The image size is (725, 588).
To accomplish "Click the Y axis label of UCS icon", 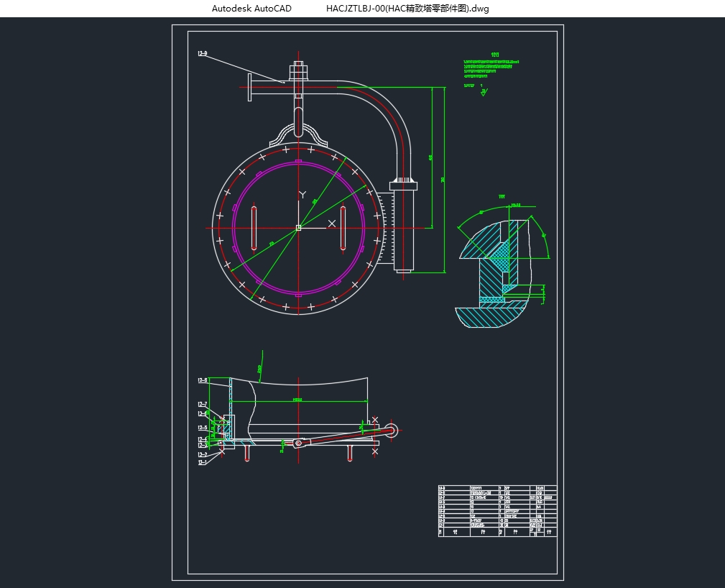I will [303, 194].
